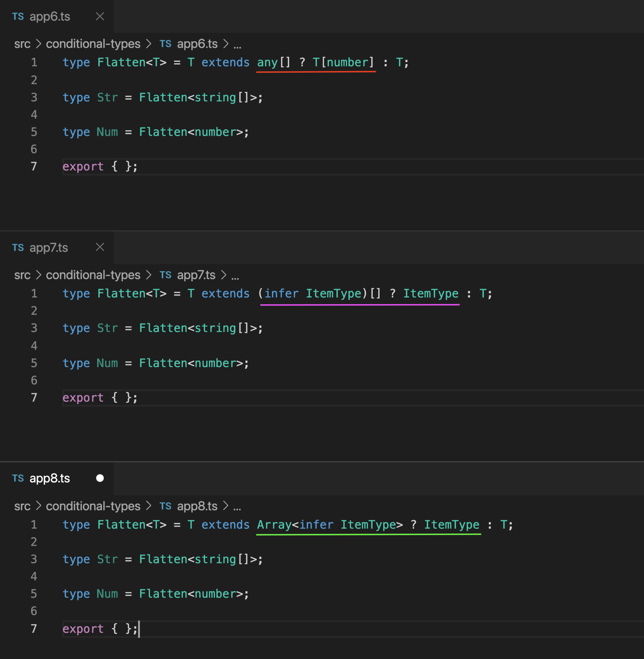This screenshot has height=659, width=644.
Task: Open the ellipsis breadcrumb dropdown in app6.ts
Action: click(238, 44)
